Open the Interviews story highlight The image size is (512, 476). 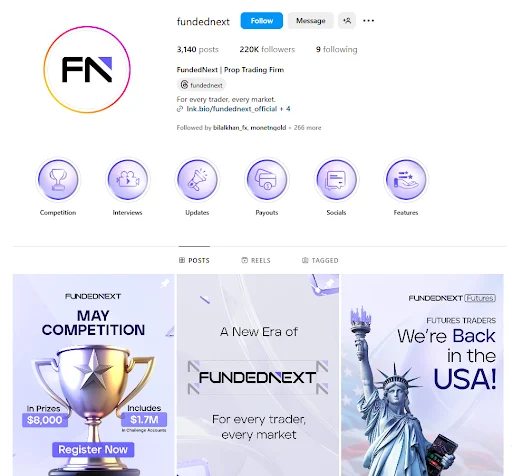[x=128, y=180]
